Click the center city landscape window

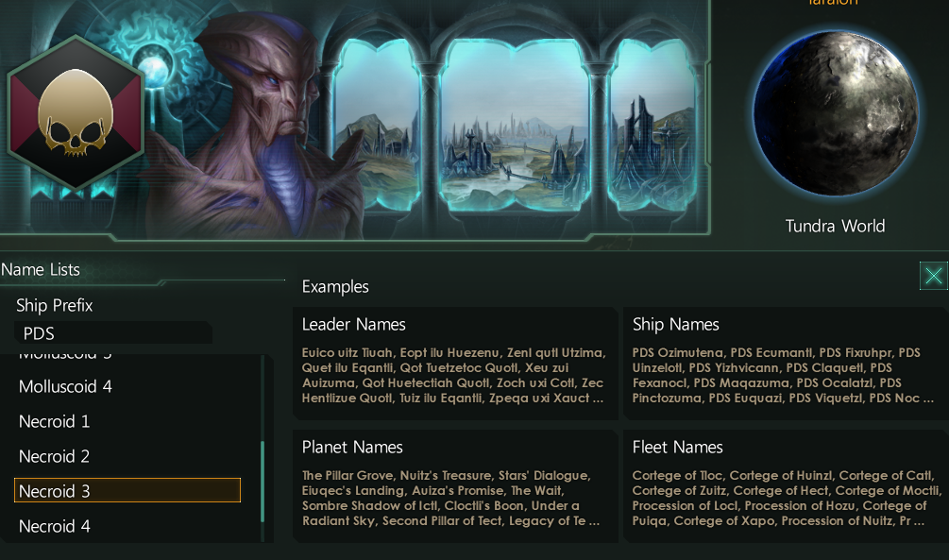[515, 127]
